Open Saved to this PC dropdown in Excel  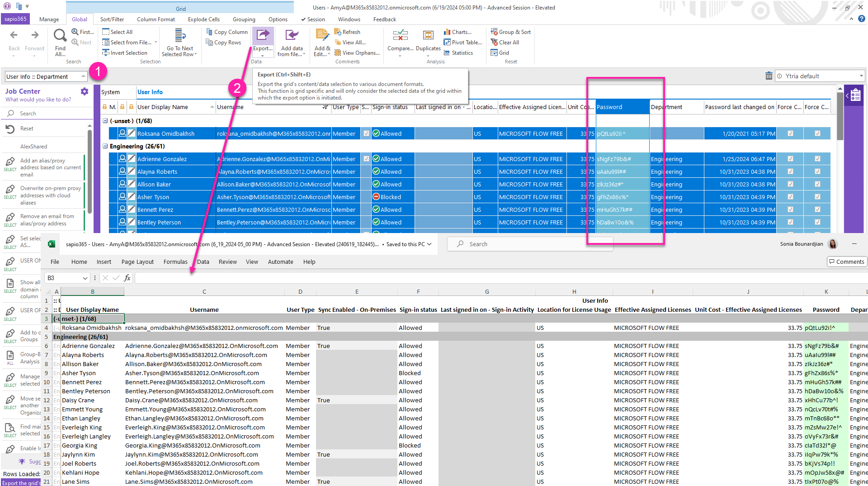coord(429,244)
